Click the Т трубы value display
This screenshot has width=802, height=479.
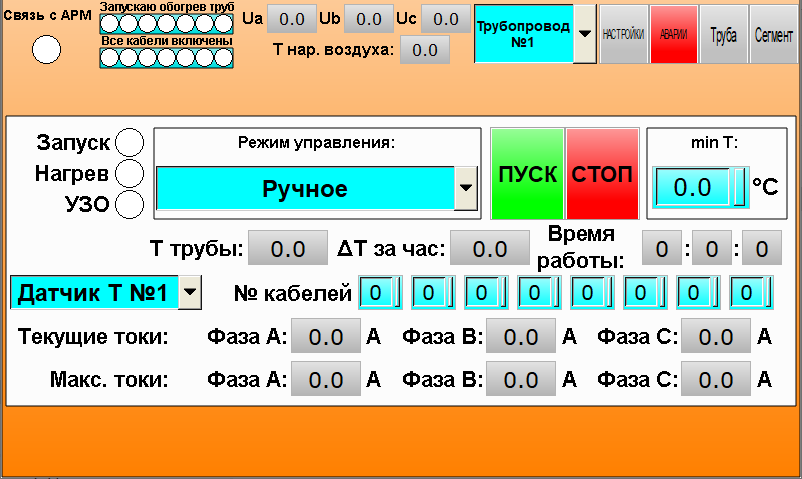tap(287, 248)
